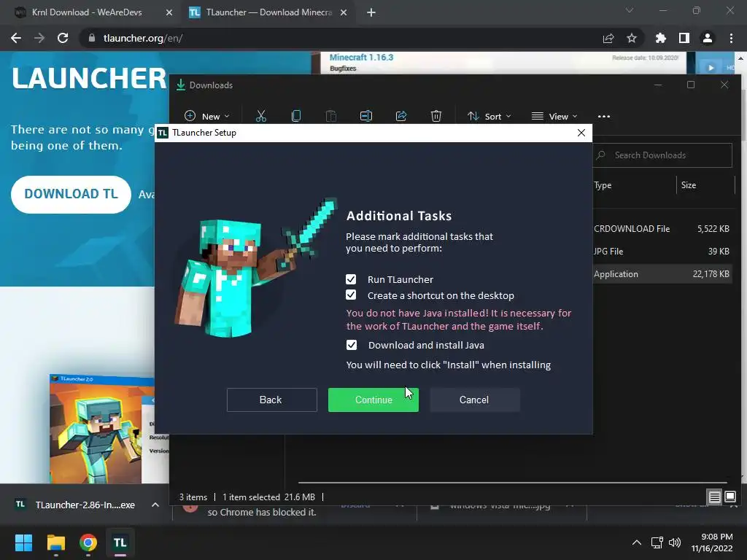This screenshot has width=747, height=560.
Task: Click the browser page vertical scrollbar
Action: point(741,267)
